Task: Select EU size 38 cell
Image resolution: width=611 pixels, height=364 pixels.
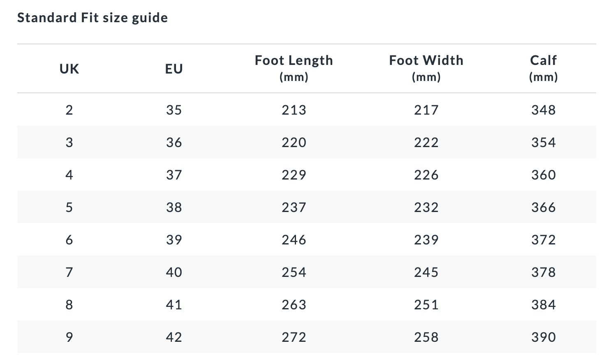Action: point(174,207)
